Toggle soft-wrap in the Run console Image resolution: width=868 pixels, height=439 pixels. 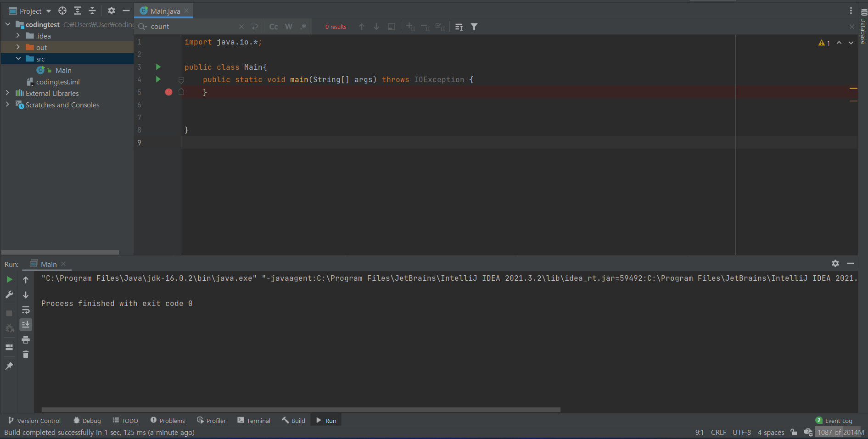[x=26, y=310]
